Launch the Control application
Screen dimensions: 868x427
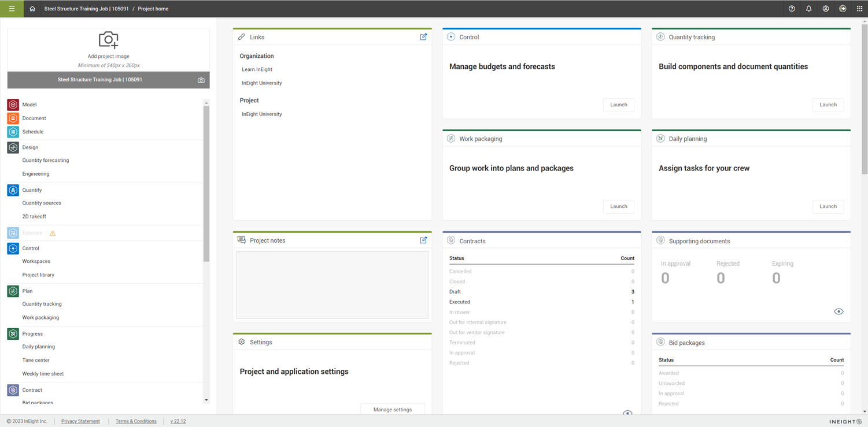pyautogui.click(x=618, y=105)
